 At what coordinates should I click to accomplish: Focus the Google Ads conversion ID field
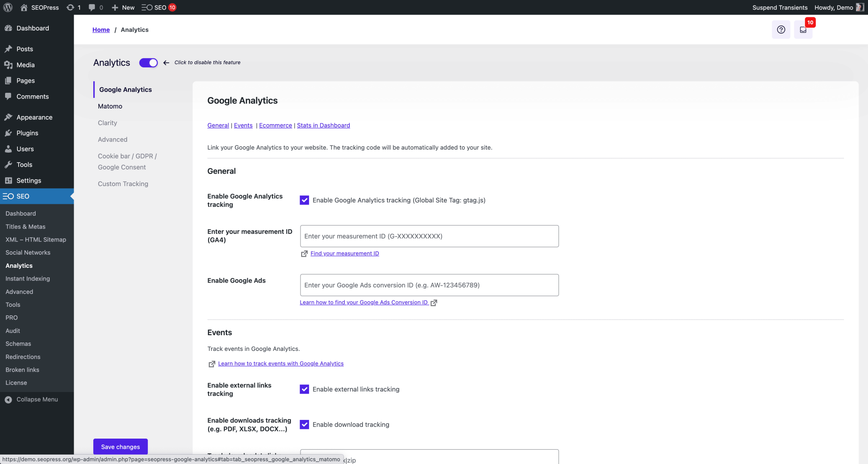pyautogui.click(x=429, y=285)
